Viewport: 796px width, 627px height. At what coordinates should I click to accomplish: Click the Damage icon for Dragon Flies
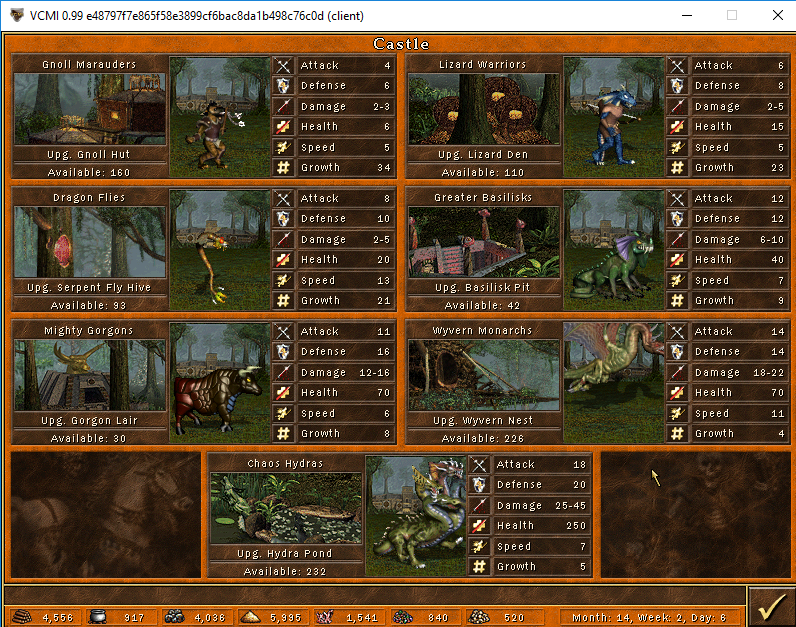pyautogui.click(x=283, y=240)
